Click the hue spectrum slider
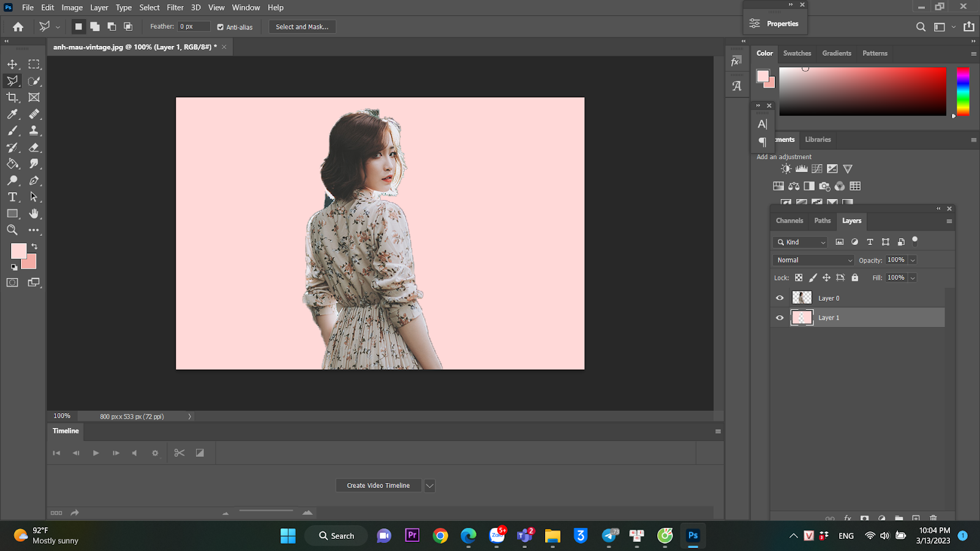Viewport: 980px width, 551px height. 963,91
